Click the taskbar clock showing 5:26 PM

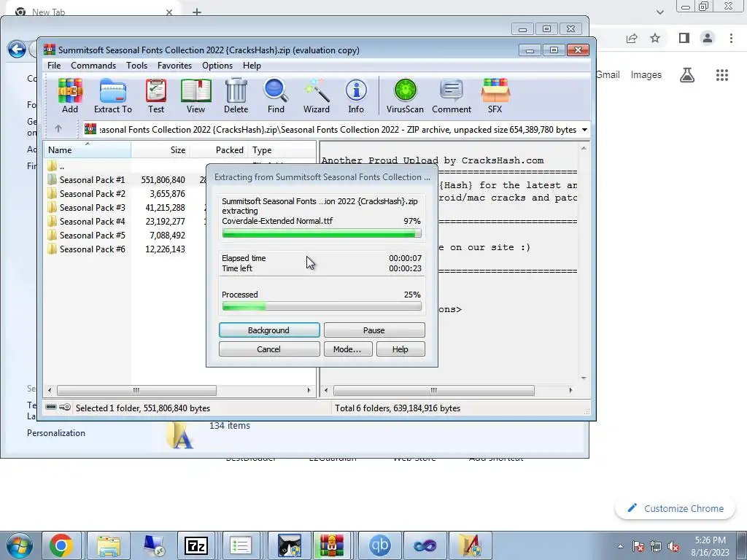tap(710, 546)
